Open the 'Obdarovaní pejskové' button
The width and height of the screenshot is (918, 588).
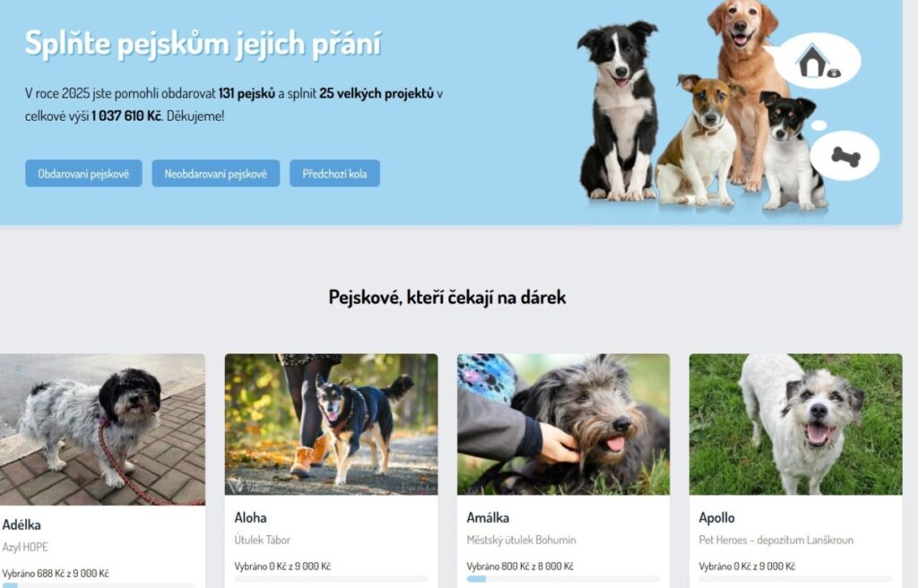(x=83, y=173)
